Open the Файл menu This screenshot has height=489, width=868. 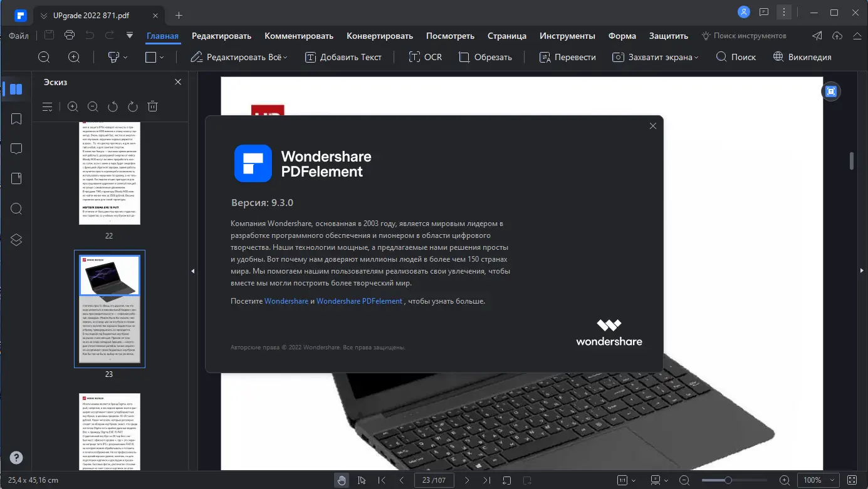(18, 36)
